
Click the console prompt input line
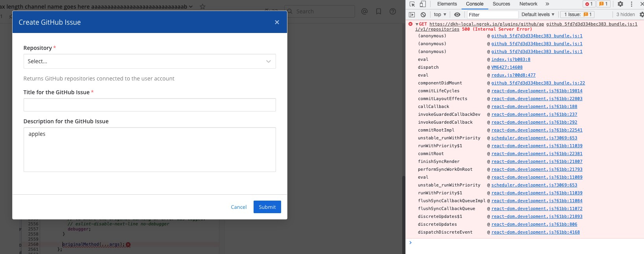tap(527, 243)
